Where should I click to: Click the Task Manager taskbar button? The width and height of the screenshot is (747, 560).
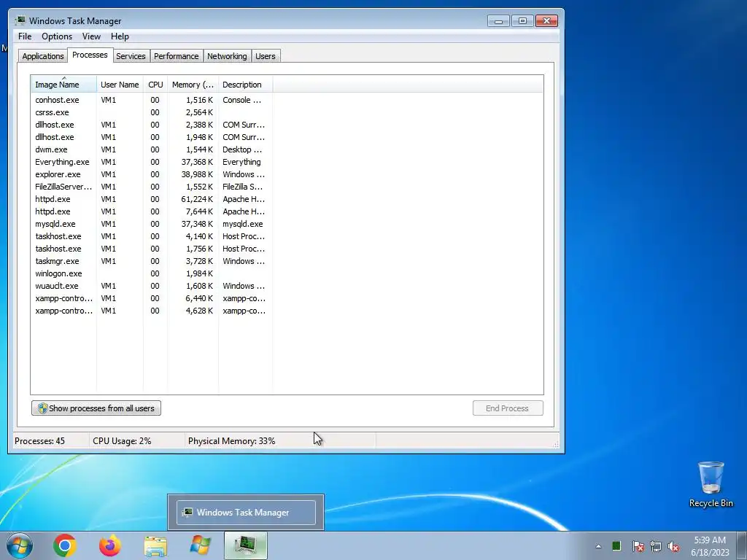point(245,545)
